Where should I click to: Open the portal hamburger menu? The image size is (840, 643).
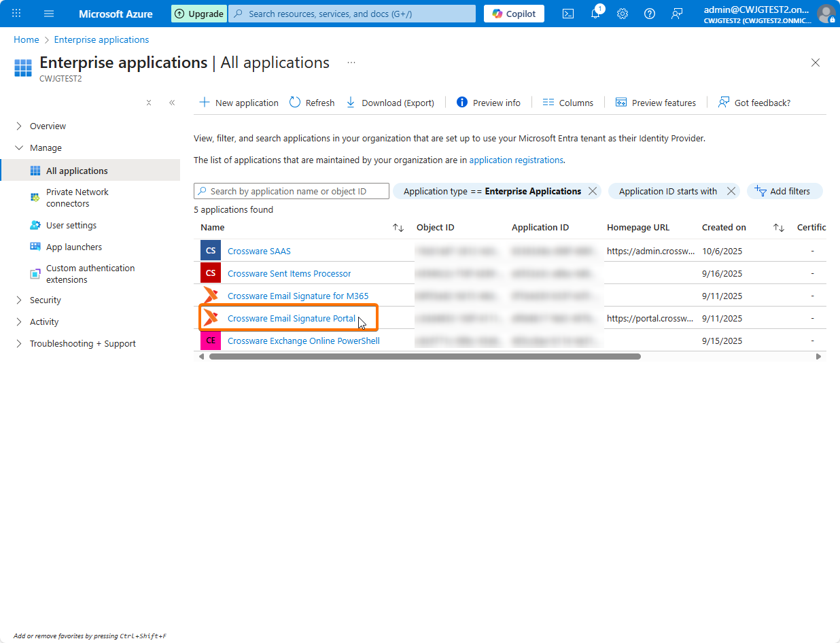(x=49, y=14)
